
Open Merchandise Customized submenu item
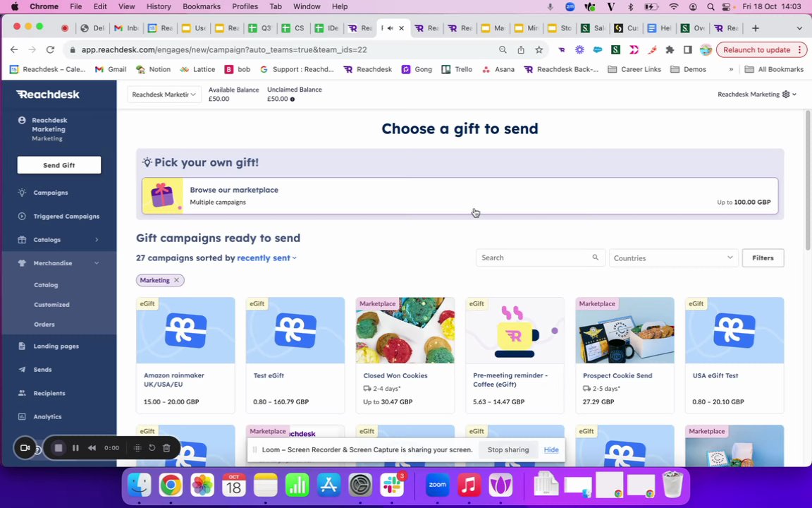[51, 304]
